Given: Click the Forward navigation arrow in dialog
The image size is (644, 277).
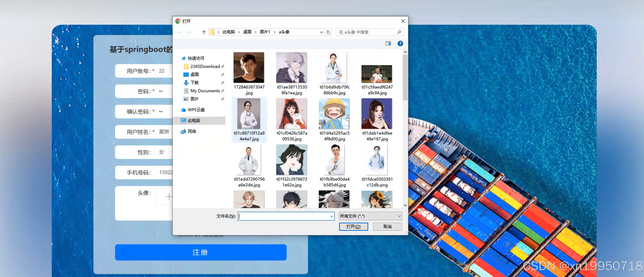Looking at the screenshot, I should (189, 32).
